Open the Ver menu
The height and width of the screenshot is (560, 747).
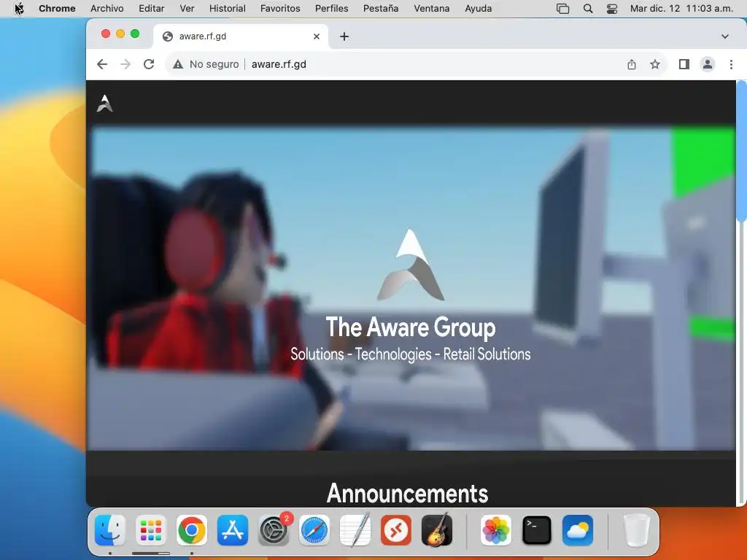click(x=187, y=9)
